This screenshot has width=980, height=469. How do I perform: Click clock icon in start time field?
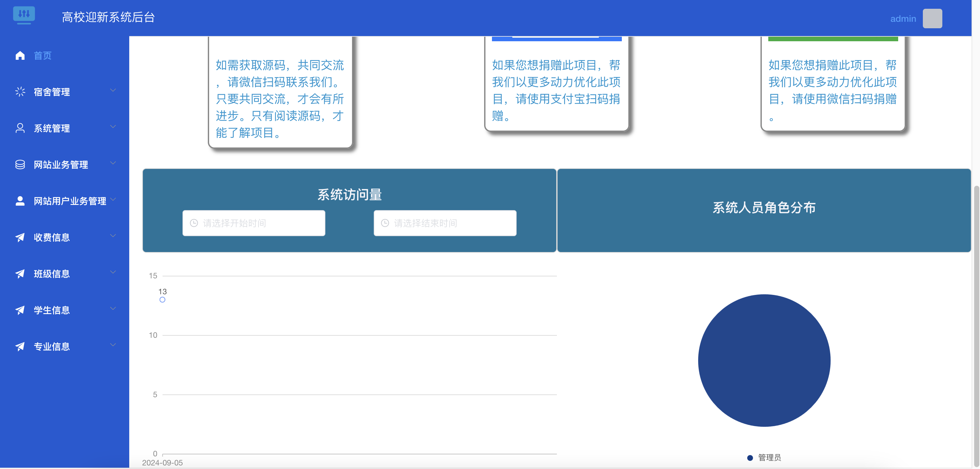(194, 223)
